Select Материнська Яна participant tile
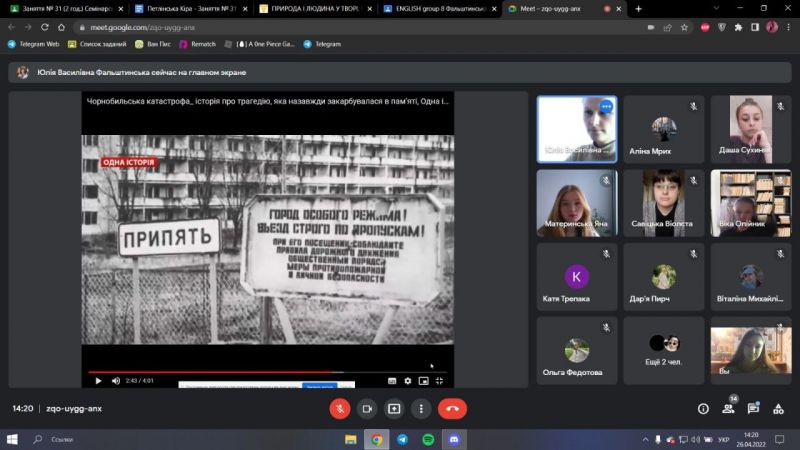 577,203
